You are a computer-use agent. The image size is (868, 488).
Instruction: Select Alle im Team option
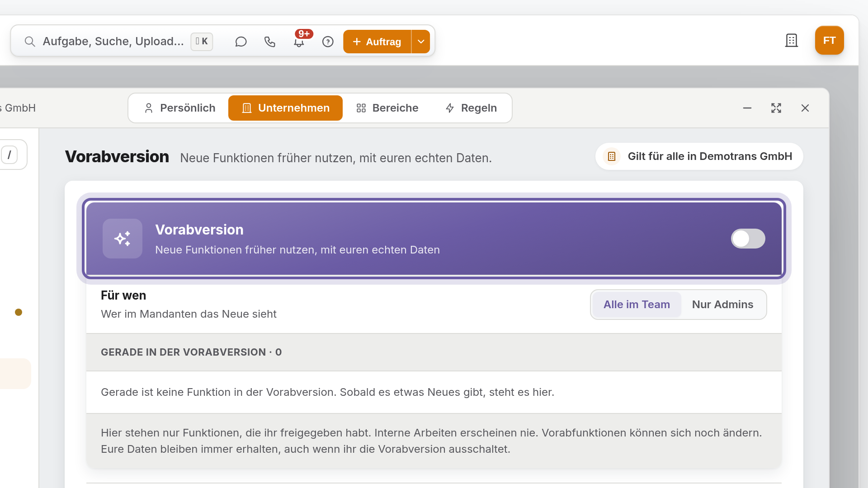[637, 305]
